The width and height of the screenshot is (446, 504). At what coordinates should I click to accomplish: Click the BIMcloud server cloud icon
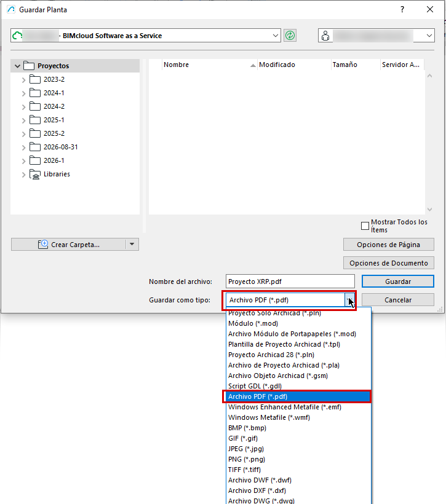(x=17, y=36)
